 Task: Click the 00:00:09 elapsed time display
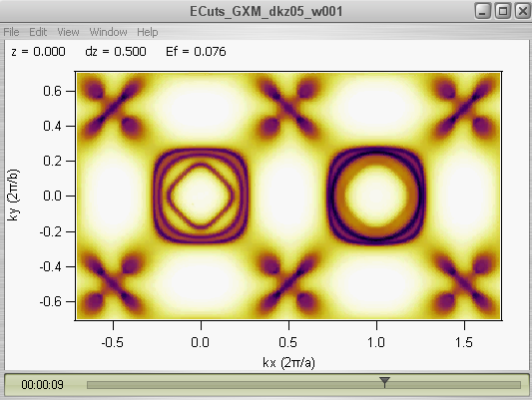42,385
